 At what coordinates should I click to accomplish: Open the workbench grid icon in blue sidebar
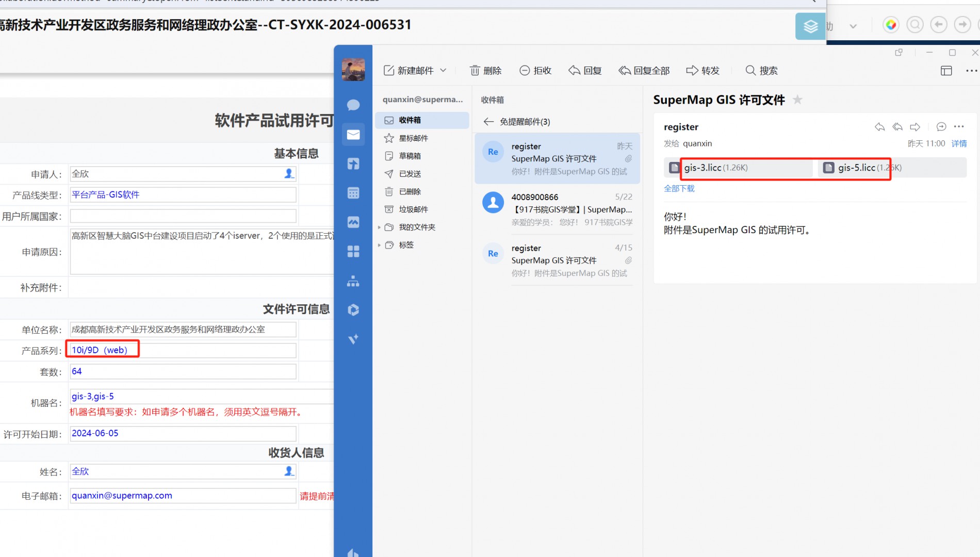(x=353, y=252)
